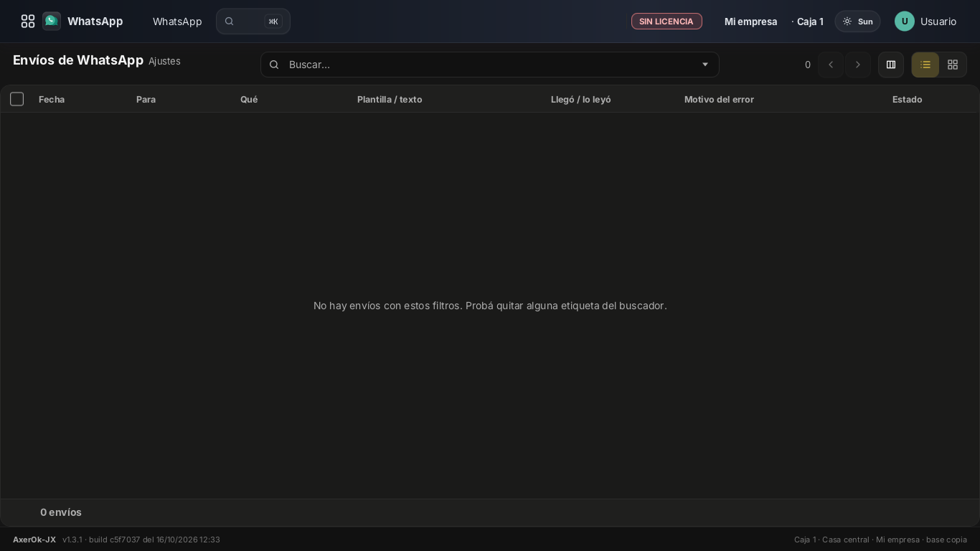Sort by Motivo del error column header
980x551 pixels.
[719, 99]
